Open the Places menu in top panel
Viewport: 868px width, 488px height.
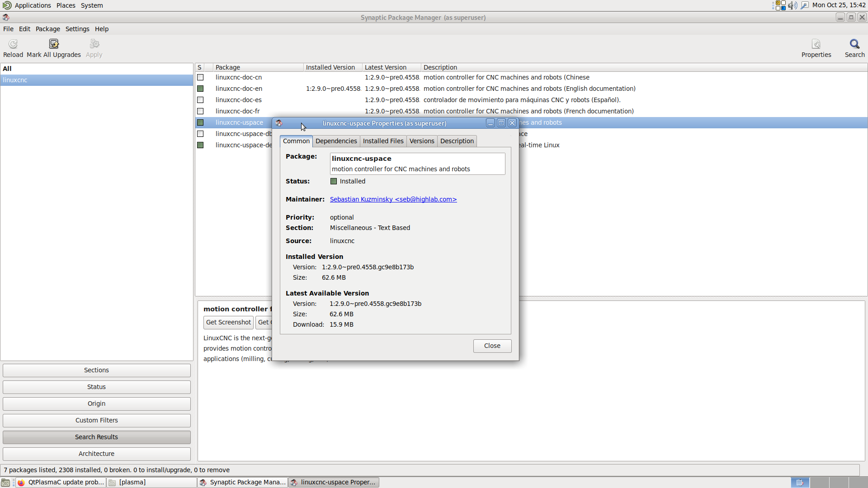[x=66, y=5]
